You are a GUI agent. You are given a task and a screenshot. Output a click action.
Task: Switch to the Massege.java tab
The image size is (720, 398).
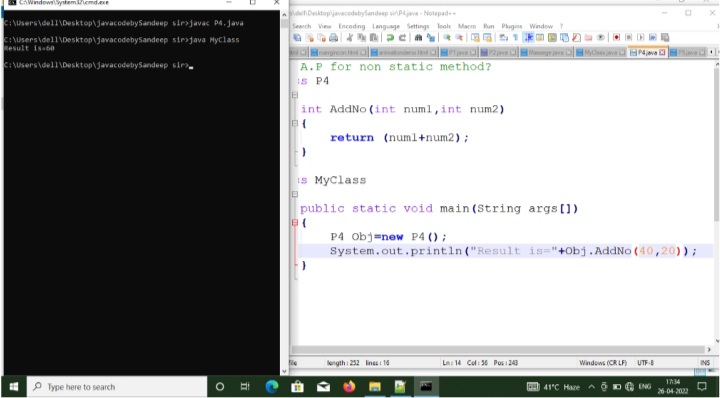pos(546,52)
